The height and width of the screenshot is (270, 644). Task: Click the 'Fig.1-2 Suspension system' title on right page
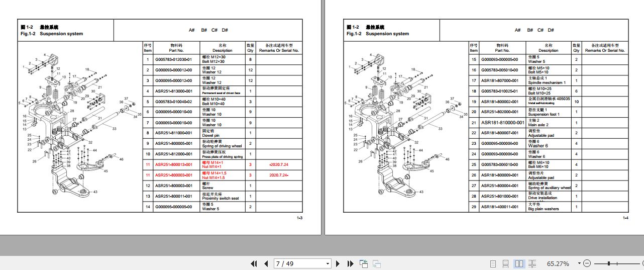point(378,34)
